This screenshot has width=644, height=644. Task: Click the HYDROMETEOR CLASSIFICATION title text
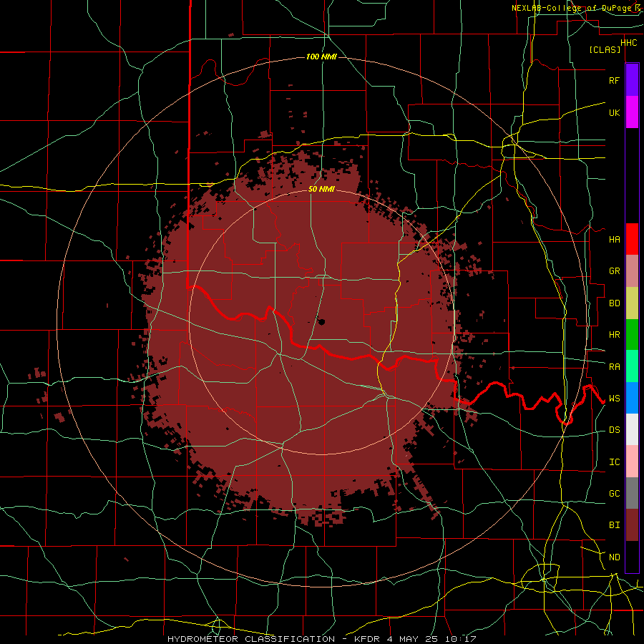251,639
